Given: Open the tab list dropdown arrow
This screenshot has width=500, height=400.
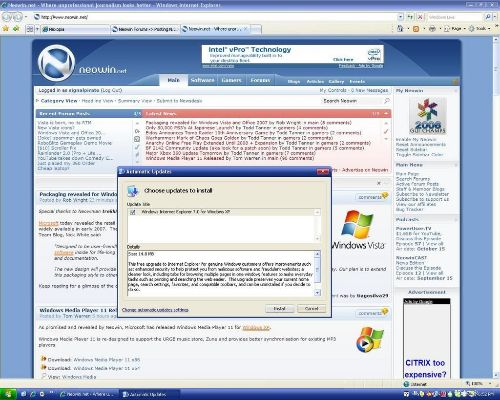Looking at the screenshot, I should tap(37, 29).
